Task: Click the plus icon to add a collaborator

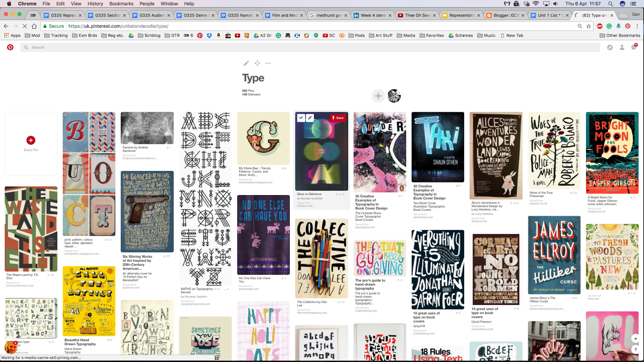Action: pos(378,96)
